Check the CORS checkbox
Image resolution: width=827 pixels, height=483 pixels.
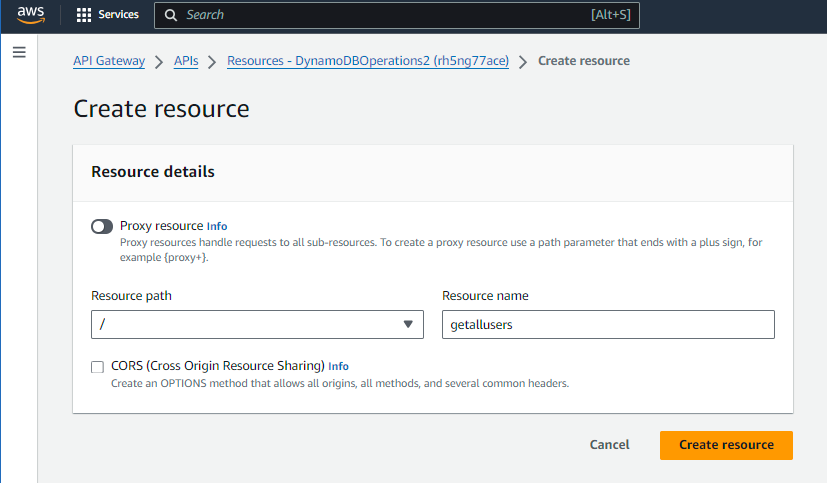98,366
